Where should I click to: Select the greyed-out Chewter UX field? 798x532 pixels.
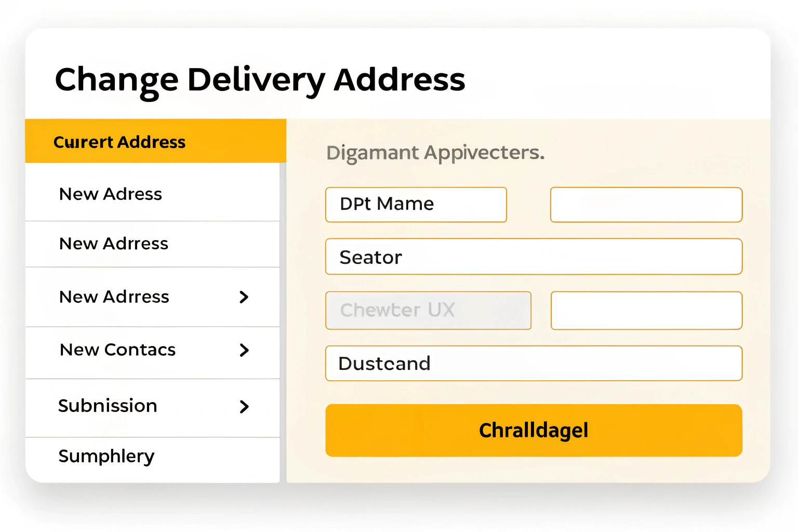pos(428,310)
